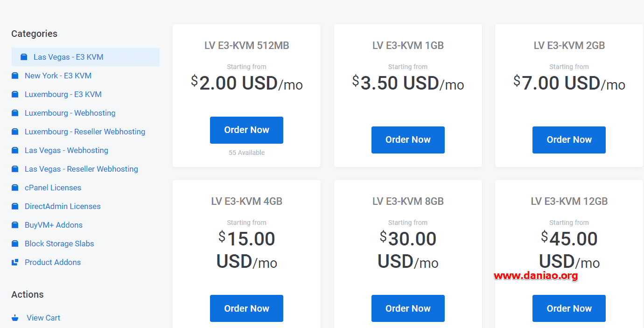Viewport: 644px width, 328px height.
Task: Open the Luxembourg - E3 KVM category
Action: (63, 94)
